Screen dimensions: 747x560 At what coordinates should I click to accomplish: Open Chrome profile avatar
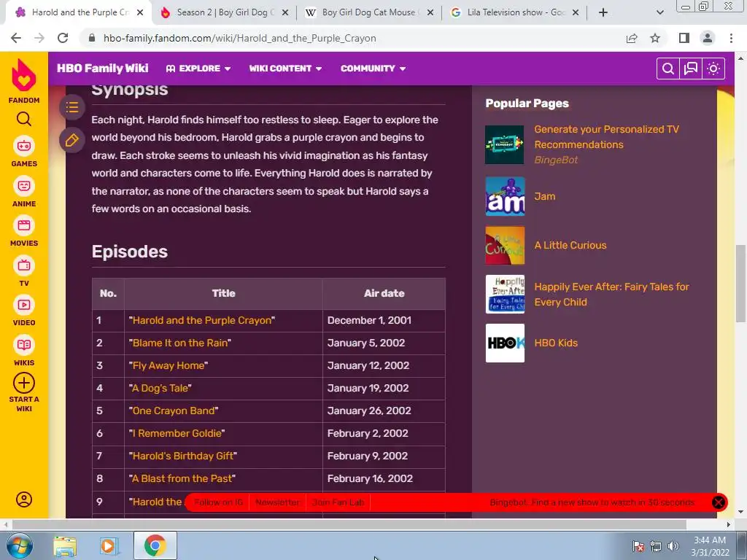coord(708,38)
